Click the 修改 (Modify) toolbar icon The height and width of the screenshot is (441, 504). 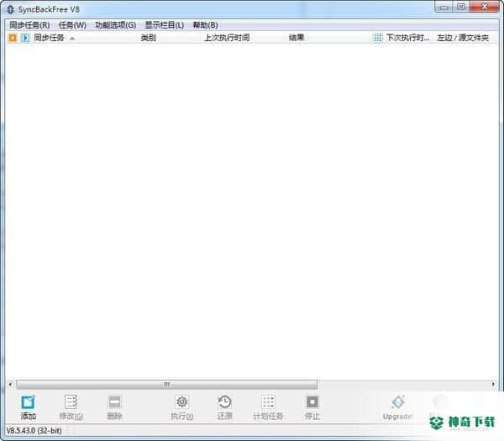click(x=71, y=402)
